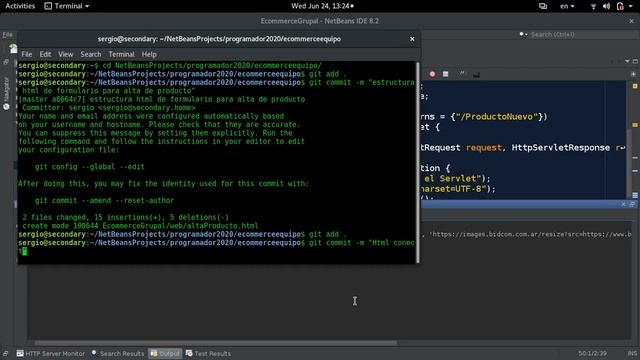The image size is (640, 360).
Task: Click the "/ProductoNuevo" string in the editor
Action: point(497,117)
